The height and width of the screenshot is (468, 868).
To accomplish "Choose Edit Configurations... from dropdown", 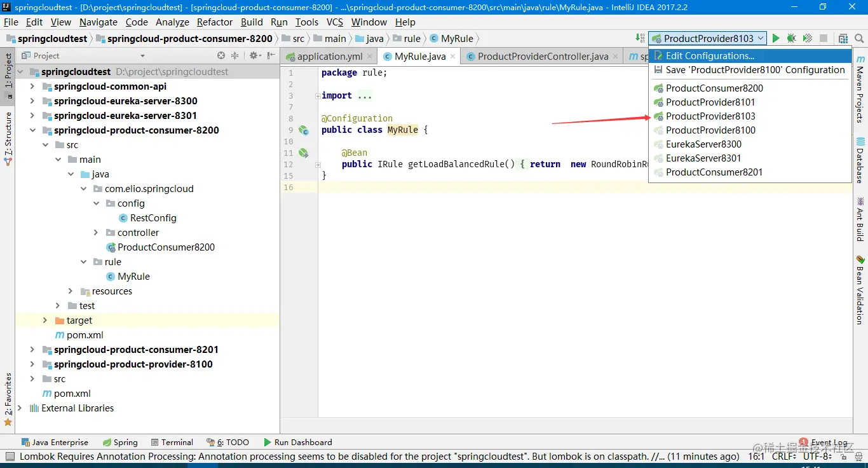I will 750,56.
